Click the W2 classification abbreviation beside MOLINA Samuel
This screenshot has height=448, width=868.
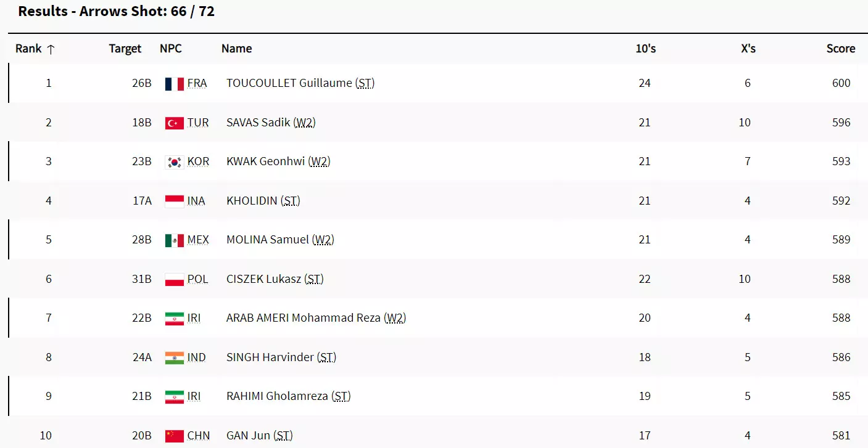323,240
